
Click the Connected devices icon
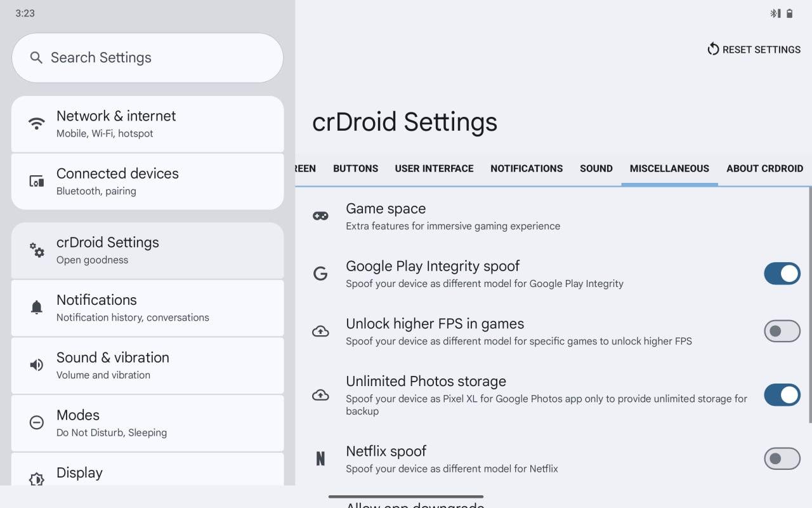pos(37,182)
